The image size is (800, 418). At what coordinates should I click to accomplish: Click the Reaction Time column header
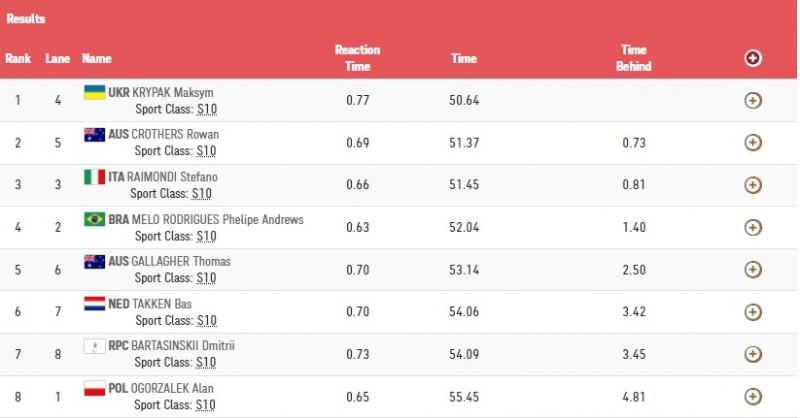pyautogui.click(x=358, y=58)
